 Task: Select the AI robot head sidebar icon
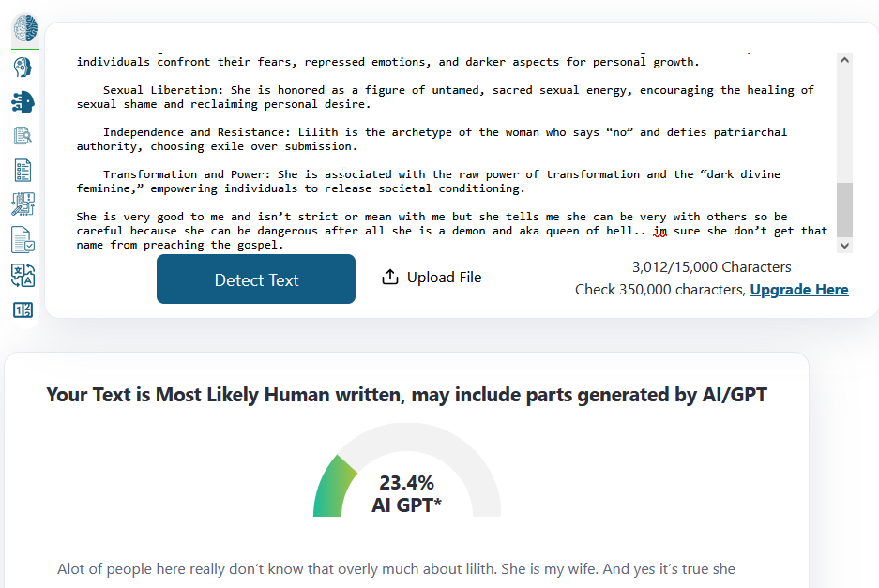pos(23,101)
